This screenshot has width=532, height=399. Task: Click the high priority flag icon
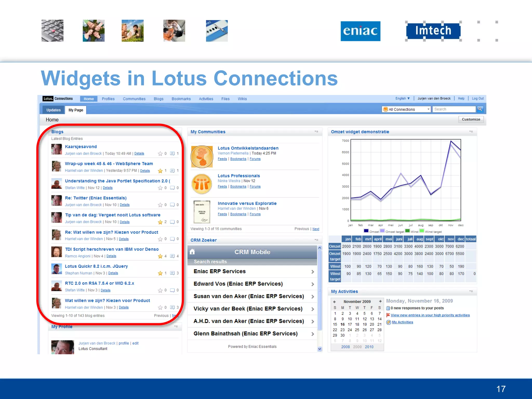click(388, 315)
